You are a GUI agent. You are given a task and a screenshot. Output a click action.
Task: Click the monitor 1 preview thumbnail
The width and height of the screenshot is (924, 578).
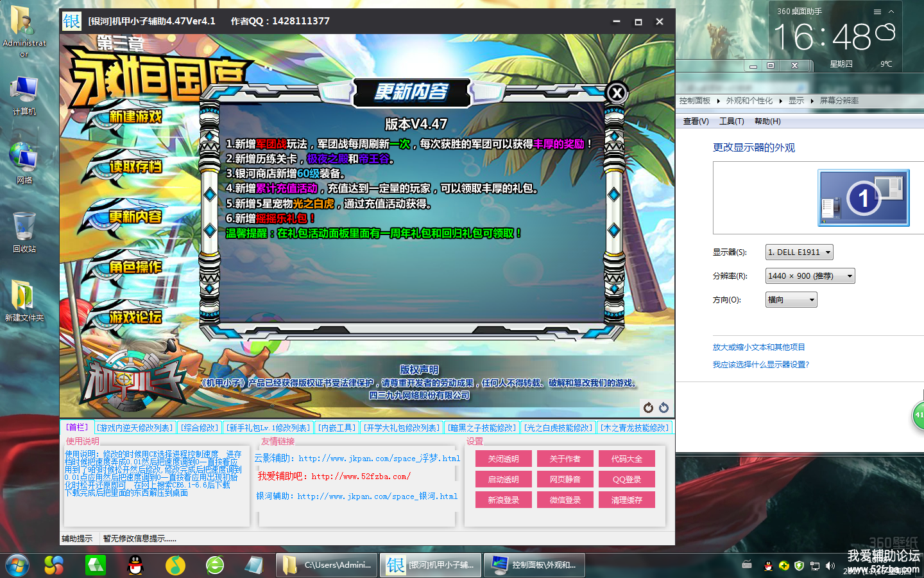864,198
